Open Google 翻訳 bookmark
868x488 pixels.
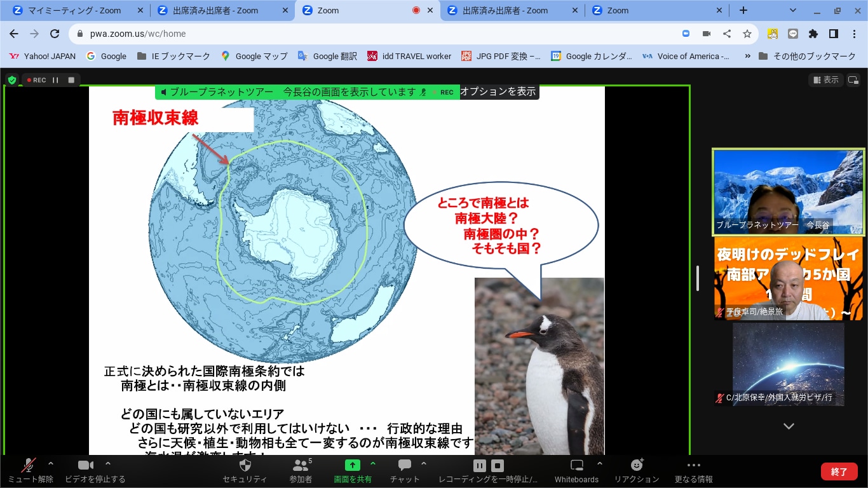[328, 56]
